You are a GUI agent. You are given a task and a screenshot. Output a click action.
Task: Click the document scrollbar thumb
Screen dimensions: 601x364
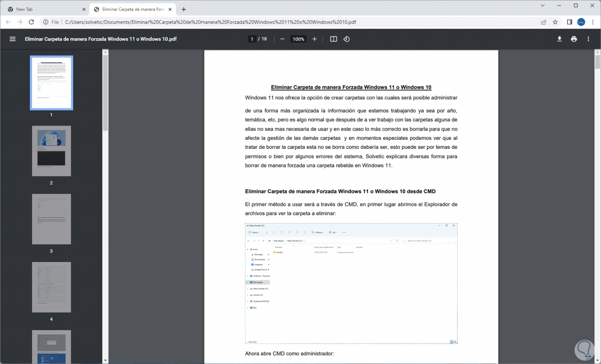pos(597,62)
